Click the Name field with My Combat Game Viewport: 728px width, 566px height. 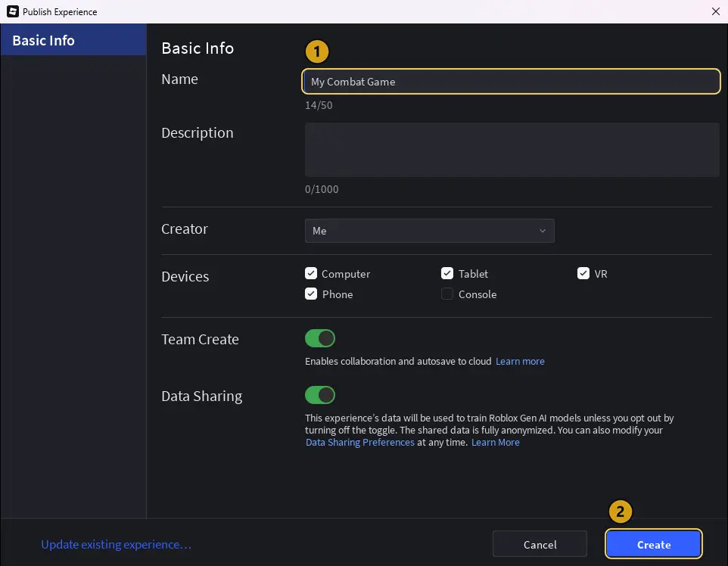tap(511, 82)
